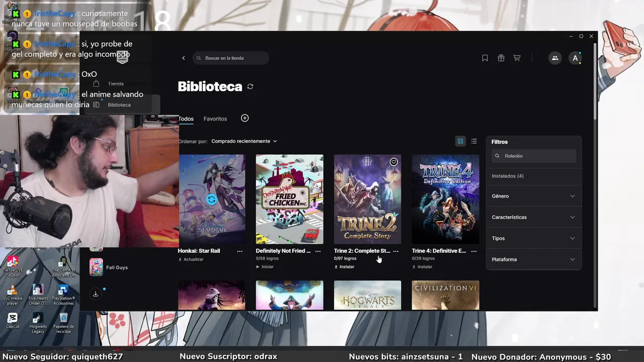Open the friends list icon
Viewport: 644px width, 362px height.
pos(555,58)
